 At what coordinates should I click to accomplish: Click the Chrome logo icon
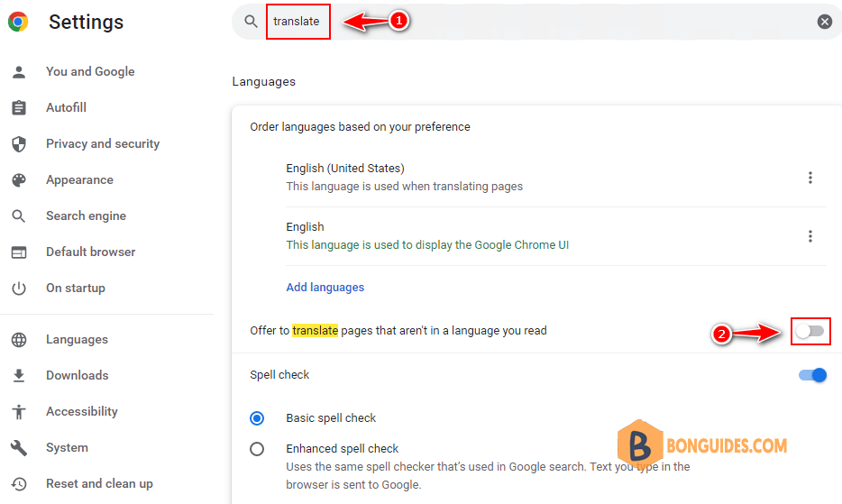18,22
